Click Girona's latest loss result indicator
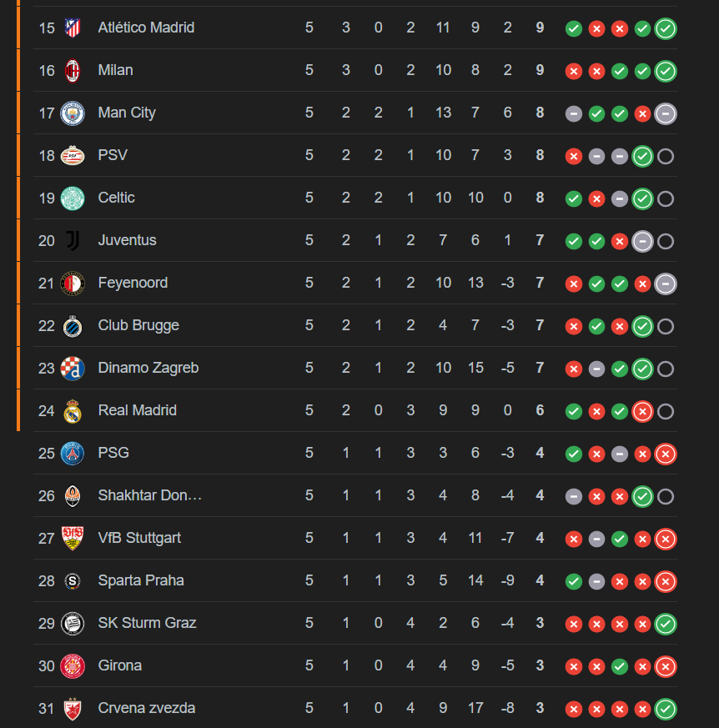This screenshot has width=719, height=728. (666, 667)
